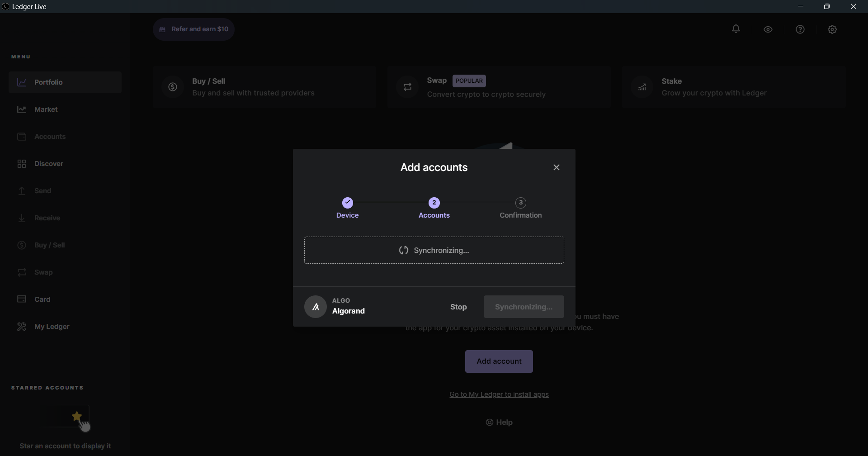Screen dimensions: 868x456
Task: Open notifications bell
Action: [x=736, y=29]
